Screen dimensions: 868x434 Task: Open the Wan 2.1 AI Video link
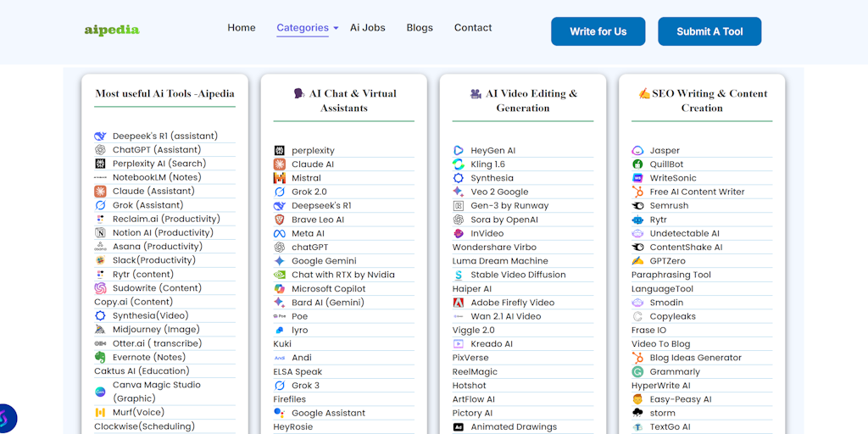(506, 317)
